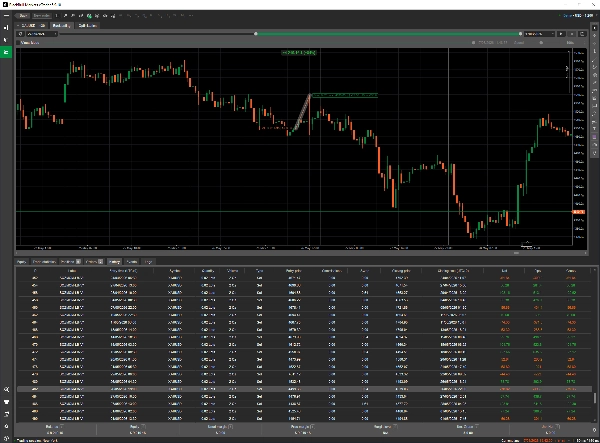This screenshot has width=600, height=443.
Task: Click the green label box at chart top
Action: coord(299,53)
